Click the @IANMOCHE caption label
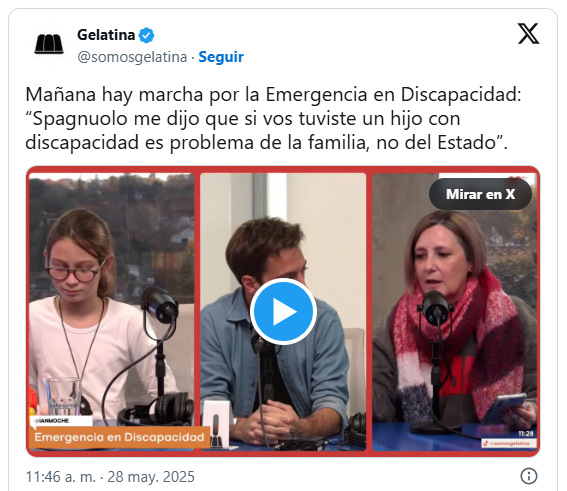This screenshot has width=567, height=491. point(52,421)
